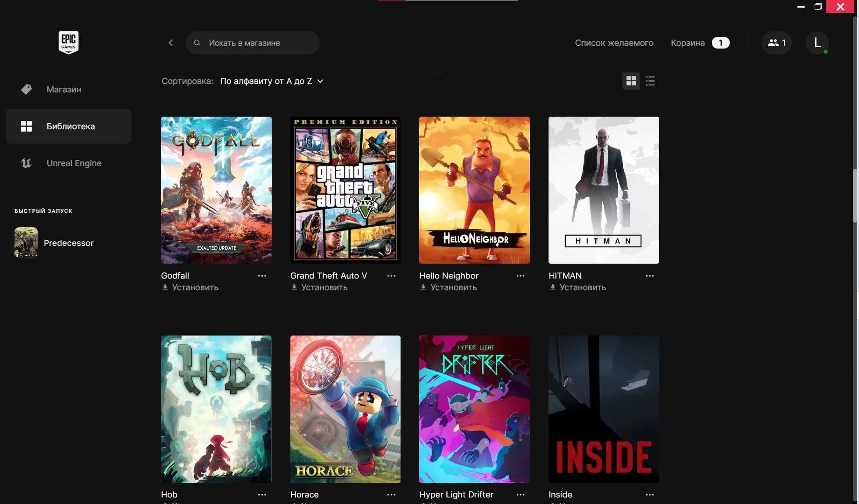Click the Store tag icon
Image resolution: width=859 pixels, height=504 pixels.
click(x=27, y=89)
